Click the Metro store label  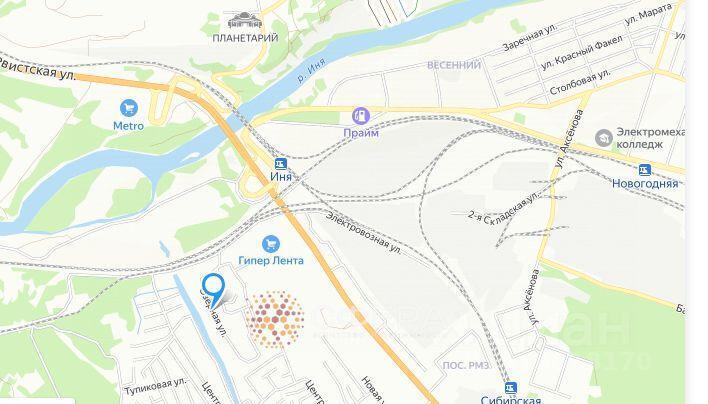point(128,126)
